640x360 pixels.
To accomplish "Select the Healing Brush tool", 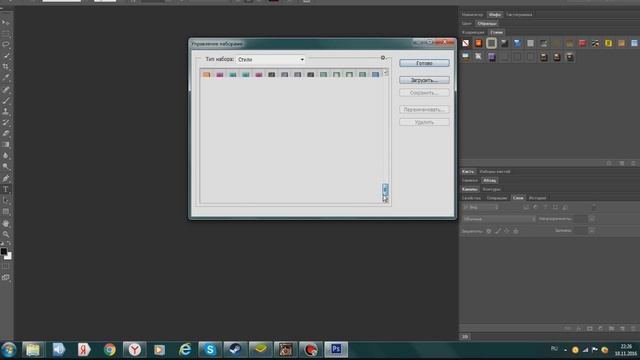I will (6, 89).
